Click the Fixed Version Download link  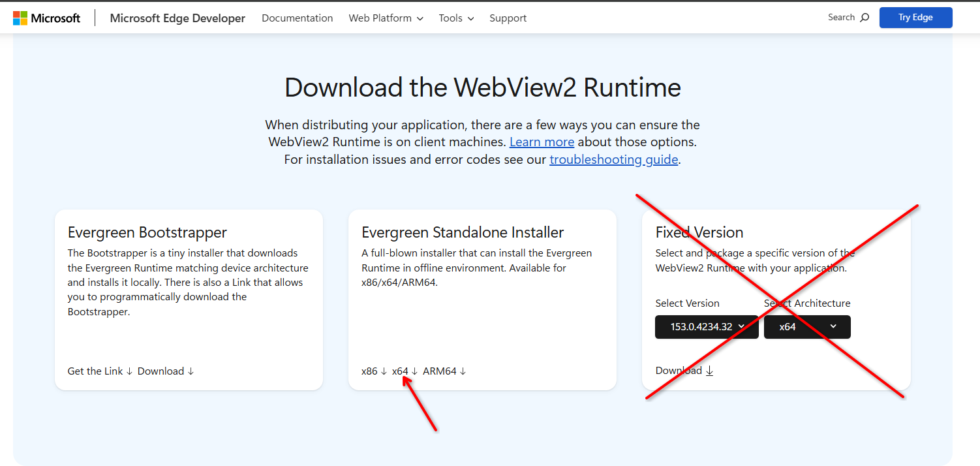(x=684, y=370)
